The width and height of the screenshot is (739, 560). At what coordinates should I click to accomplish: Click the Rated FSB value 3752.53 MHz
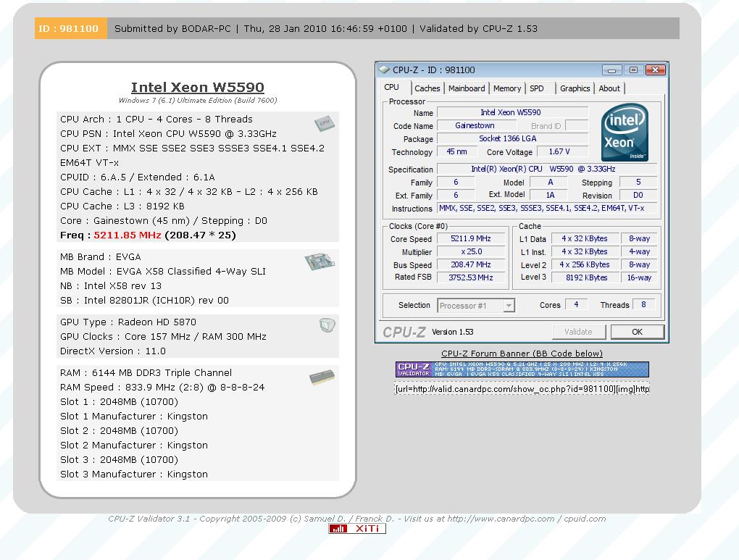[471, 277]
